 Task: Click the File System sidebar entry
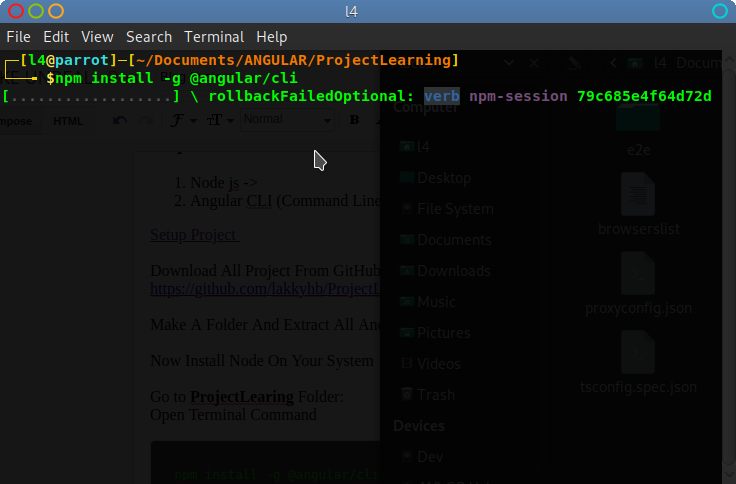[455, 209]
